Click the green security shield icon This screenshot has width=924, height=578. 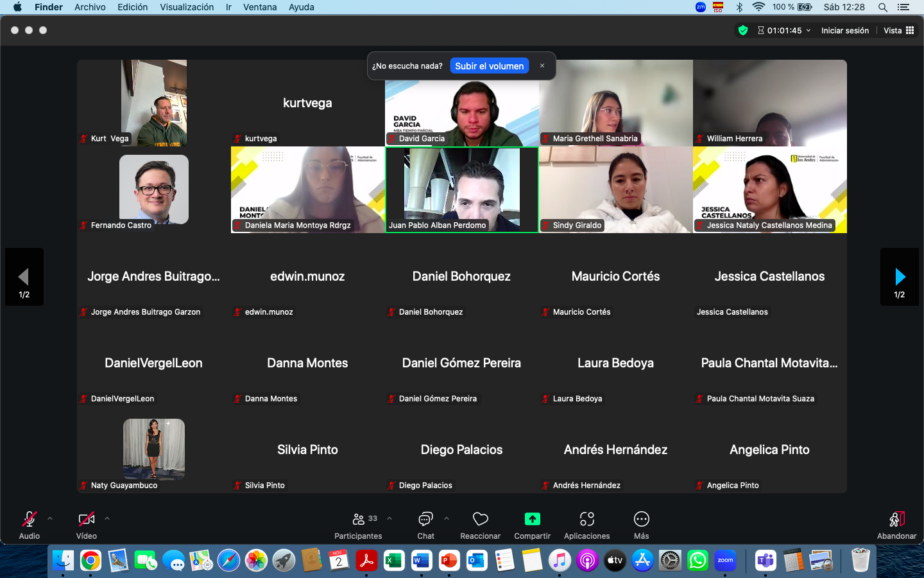743,30
